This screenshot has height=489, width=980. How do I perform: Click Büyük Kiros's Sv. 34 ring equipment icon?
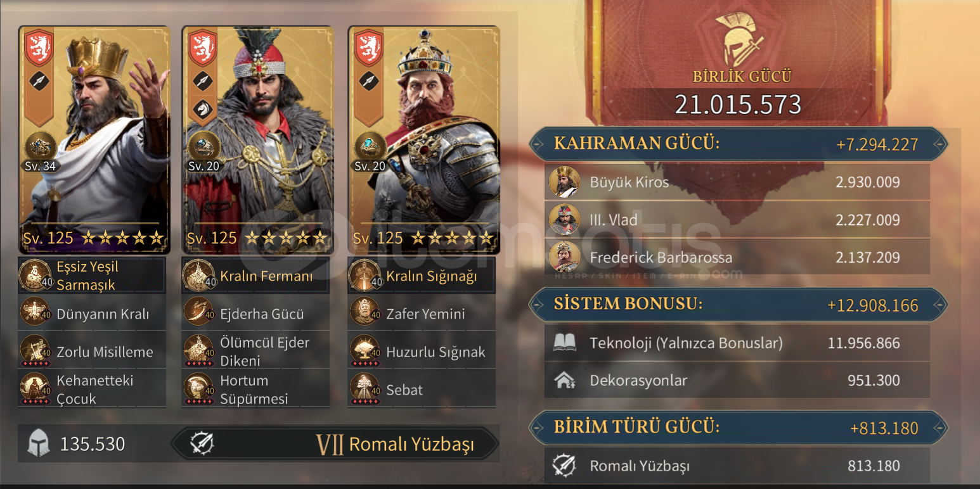(x=41, y=147)
